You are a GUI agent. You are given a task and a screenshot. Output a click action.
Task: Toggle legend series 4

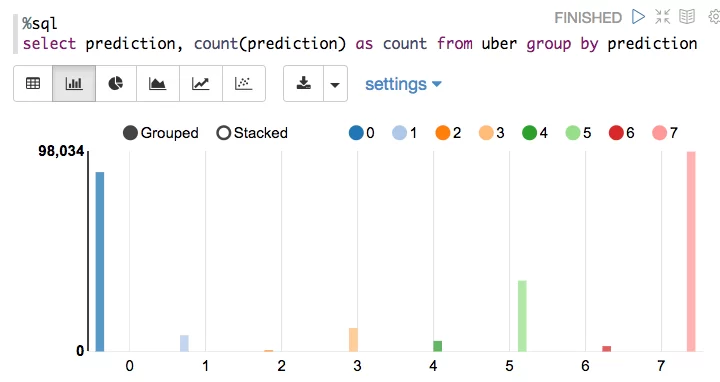tap(535, 133)
